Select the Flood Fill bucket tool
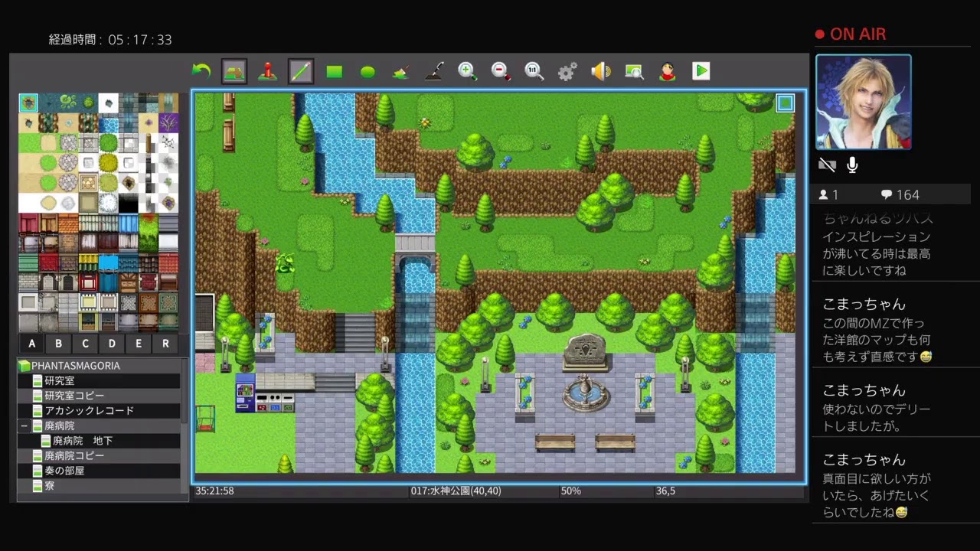The height and width of the screenshot is (551, 980). [401, 71]
